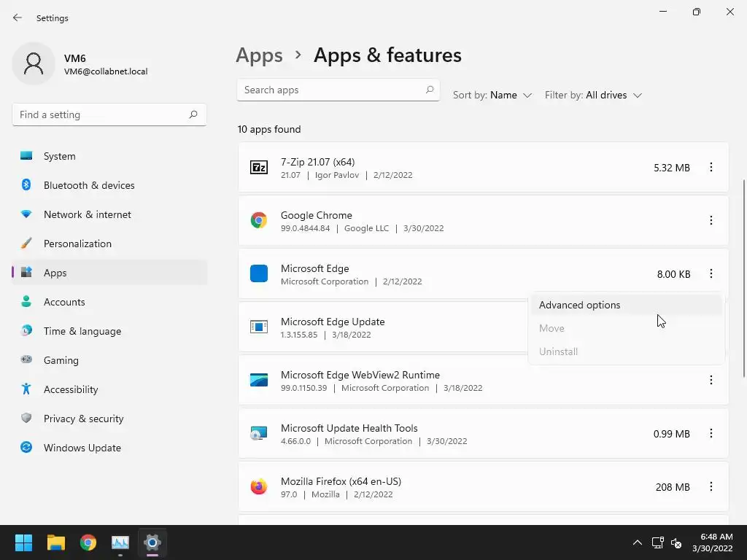This screenshot has width=747, height=560.
Task: Click the Bluetooth & devices sidebar icon
Action: [x=27, y=185]
